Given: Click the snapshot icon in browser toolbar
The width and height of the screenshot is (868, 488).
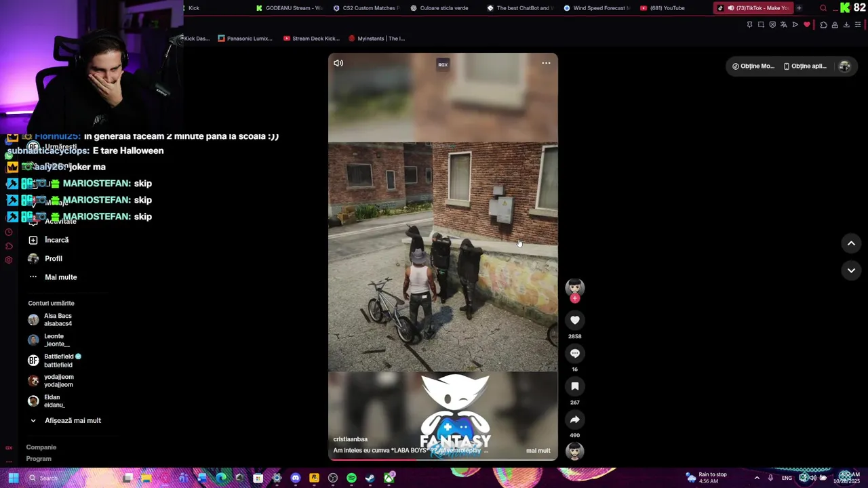Looking at the screenshot, I should [x=761, y=24].
